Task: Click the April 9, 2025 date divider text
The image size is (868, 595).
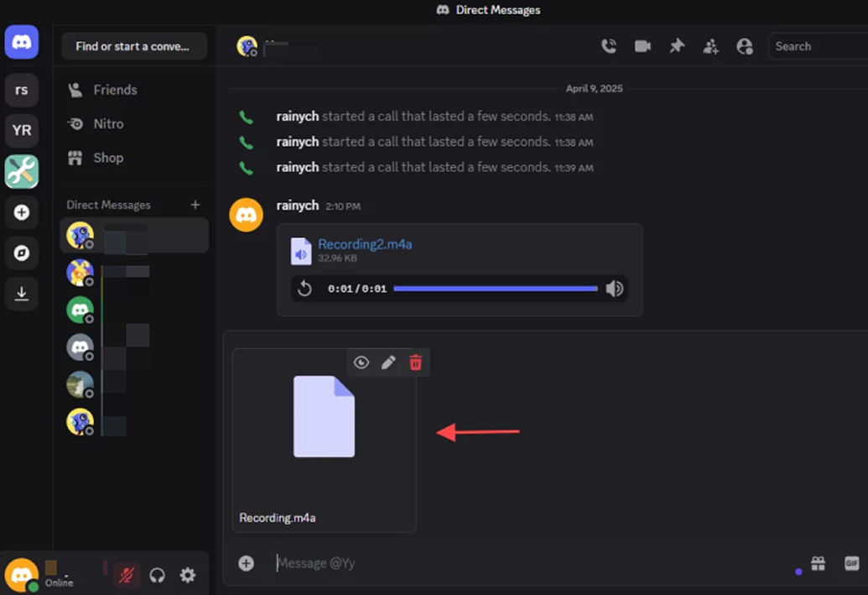Action: point(594,89)
